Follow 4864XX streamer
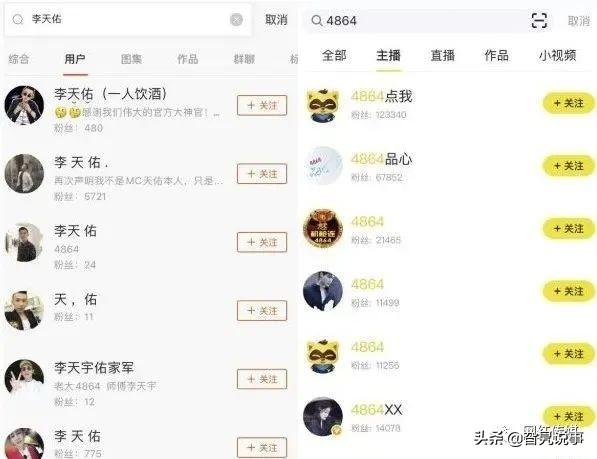 (x=568, y=416)
